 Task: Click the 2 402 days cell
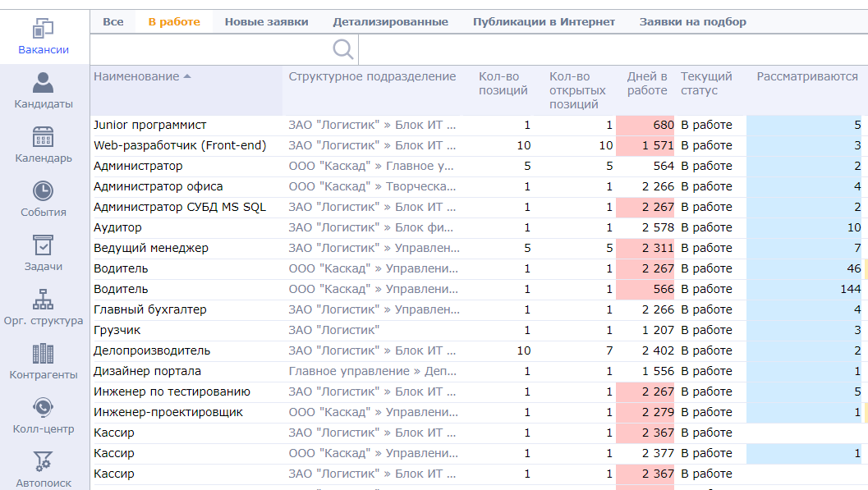(645, 350)
